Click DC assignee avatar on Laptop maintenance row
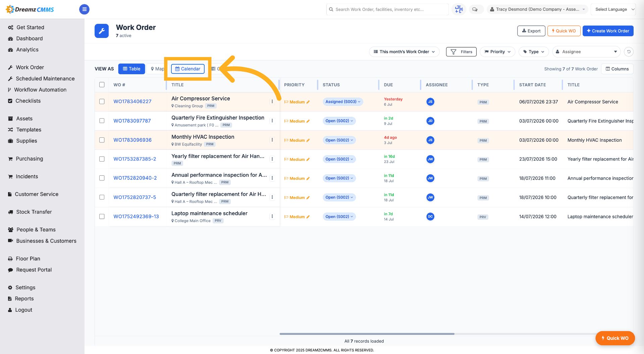Screen dimensions: 644x354 430,217
